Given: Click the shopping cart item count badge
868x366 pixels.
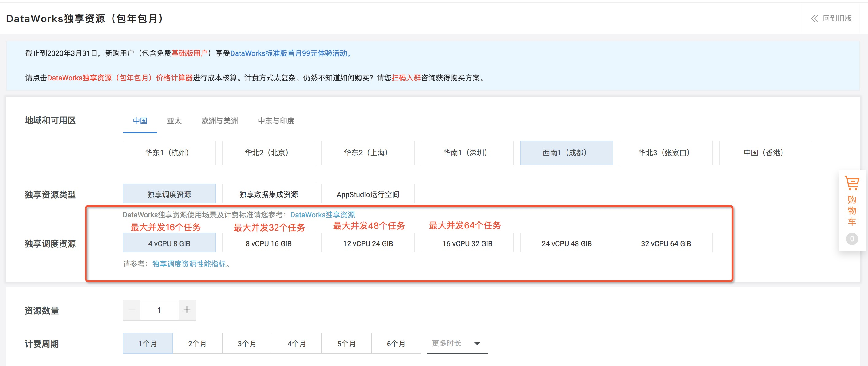Looking at the screenshot, I should 851,239.
